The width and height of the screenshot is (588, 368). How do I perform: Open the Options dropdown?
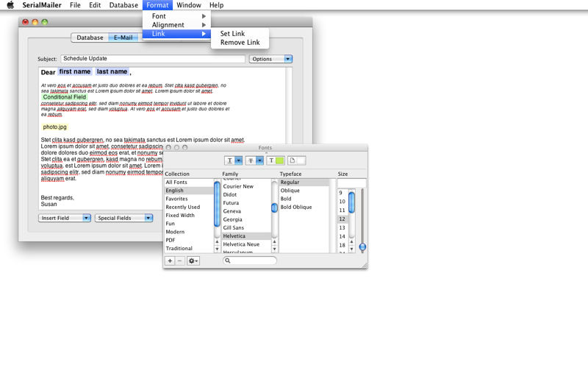270,59
